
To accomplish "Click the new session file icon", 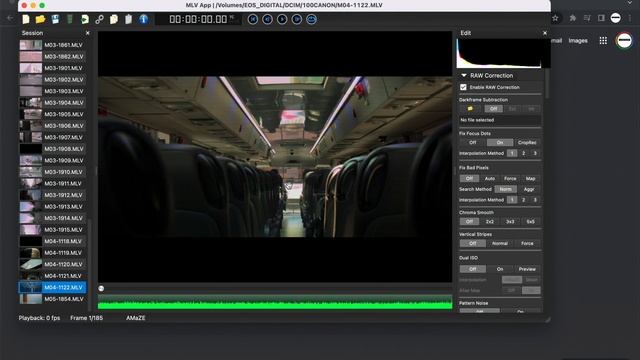I will (x=26, y=19).
